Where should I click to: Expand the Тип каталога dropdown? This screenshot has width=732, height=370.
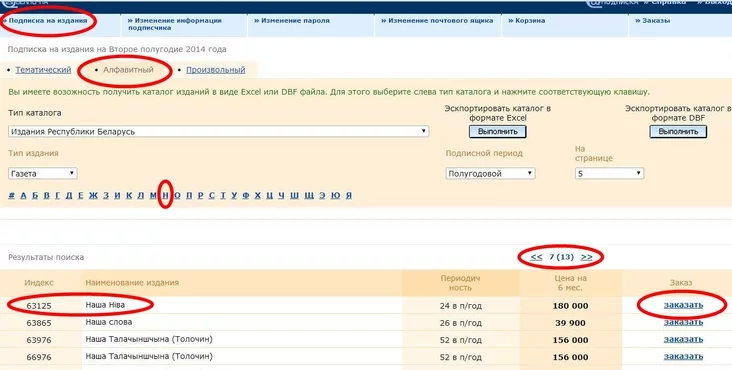coord(218,132)
